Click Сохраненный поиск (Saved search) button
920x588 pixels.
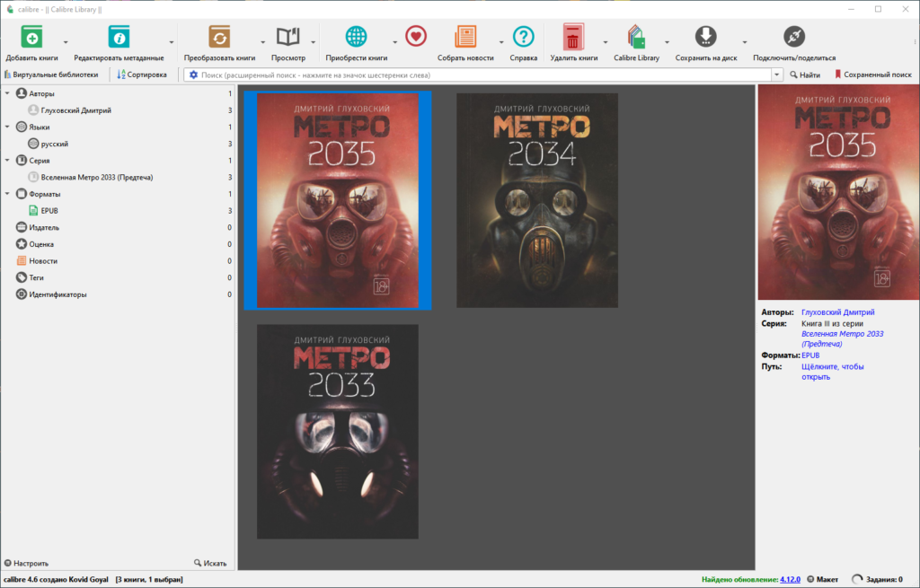[873, 75]
